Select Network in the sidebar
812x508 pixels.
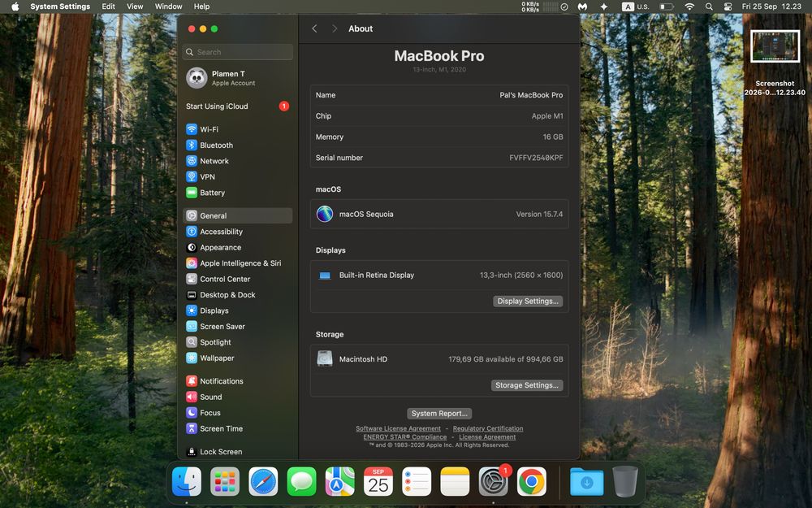tap(238, 161)
